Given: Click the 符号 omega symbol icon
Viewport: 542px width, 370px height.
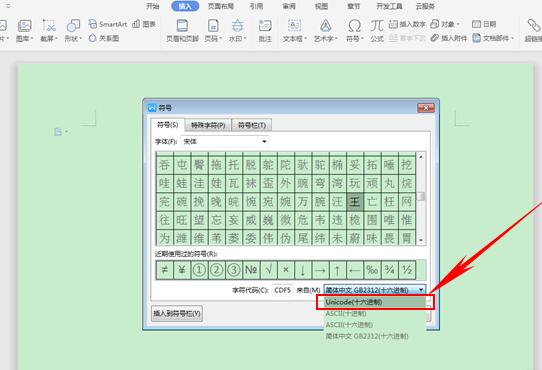Looking at the screenshot, I should pos(354,26).
